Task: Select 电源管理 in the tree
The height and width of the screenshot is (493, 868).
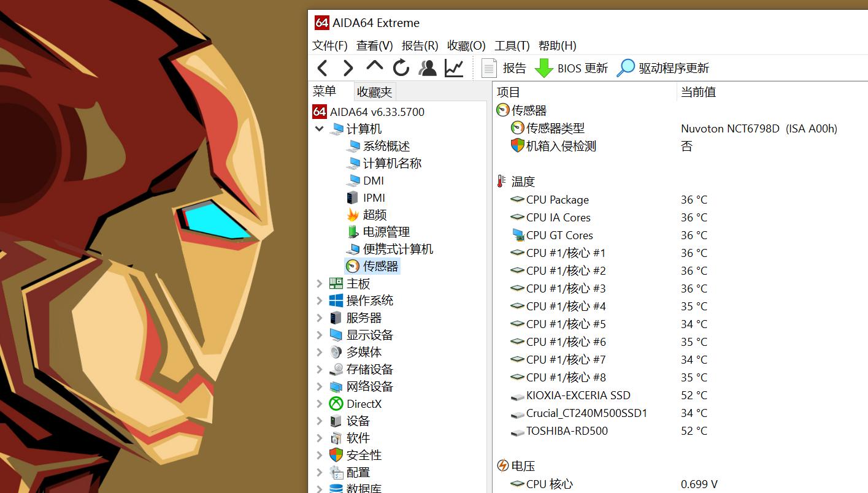Action: point(386,232)
